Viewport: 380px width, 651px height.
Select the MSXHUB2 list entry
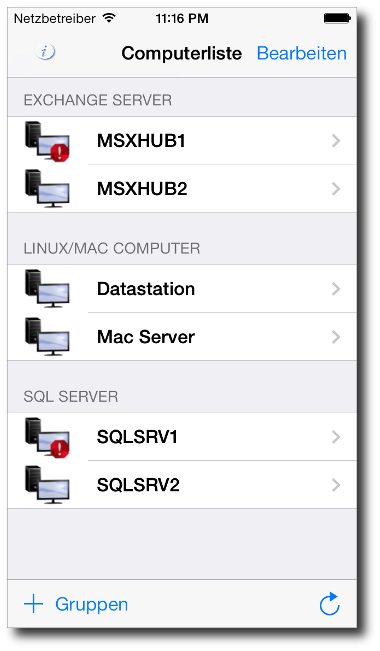[182, 188]
